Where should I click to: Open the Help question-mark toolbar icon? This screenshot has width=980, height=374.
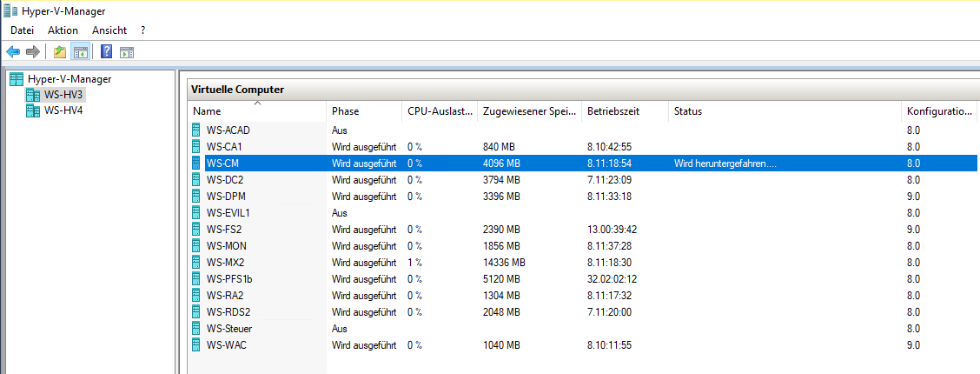[x=106, y=52]
